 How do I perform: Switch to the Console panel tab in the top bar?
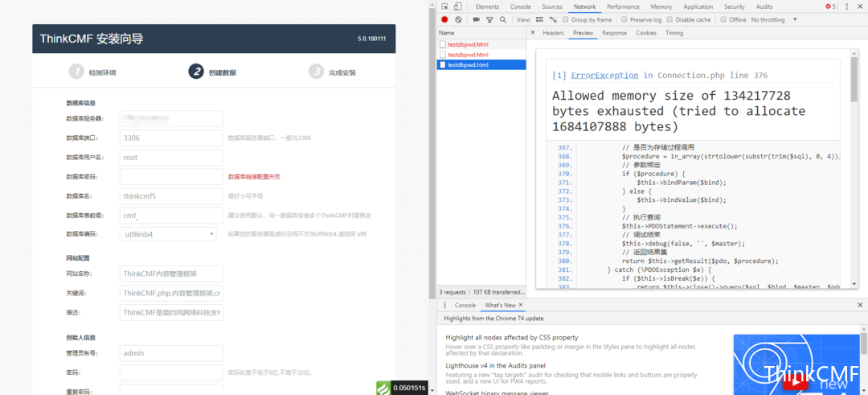[520, 6]
